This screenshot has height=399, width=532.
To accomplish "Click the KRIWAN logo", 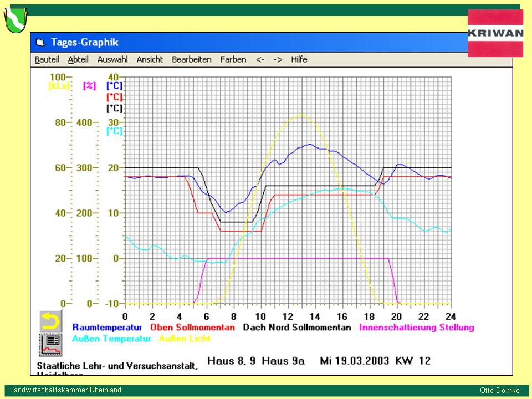I will point(495,33).
